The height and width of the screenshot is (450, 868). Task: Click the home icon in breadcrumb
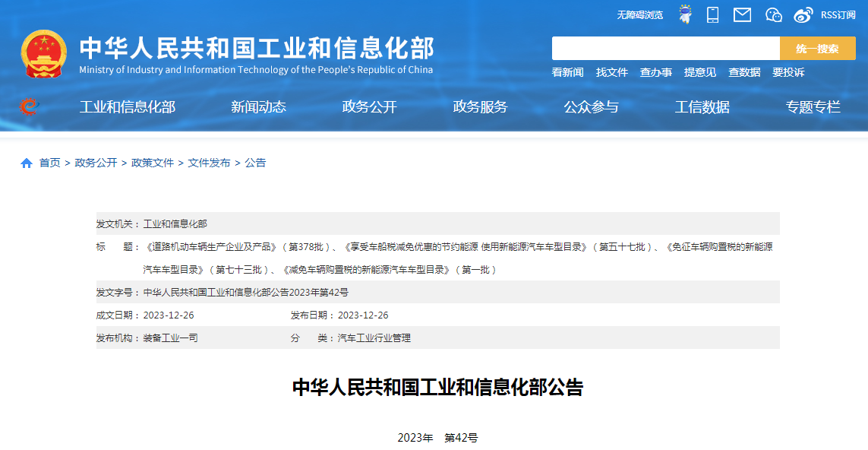coord(27,163)
